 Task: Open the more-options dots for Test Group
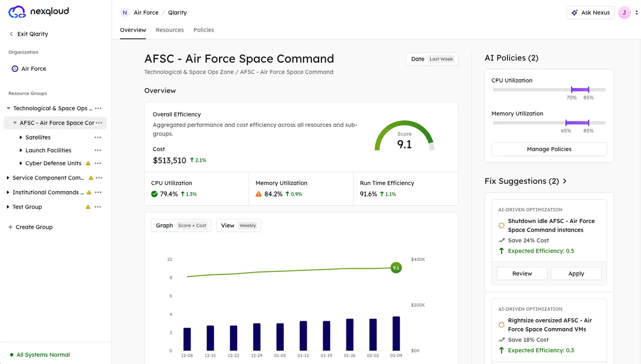[98, 207]
